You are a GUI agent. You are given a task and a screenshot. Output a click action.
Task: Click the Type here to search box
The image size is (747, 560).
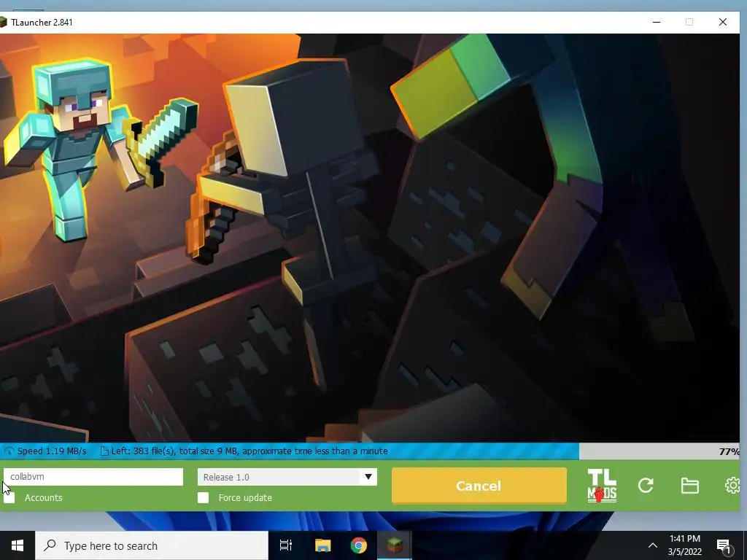(x=152, y=545)
